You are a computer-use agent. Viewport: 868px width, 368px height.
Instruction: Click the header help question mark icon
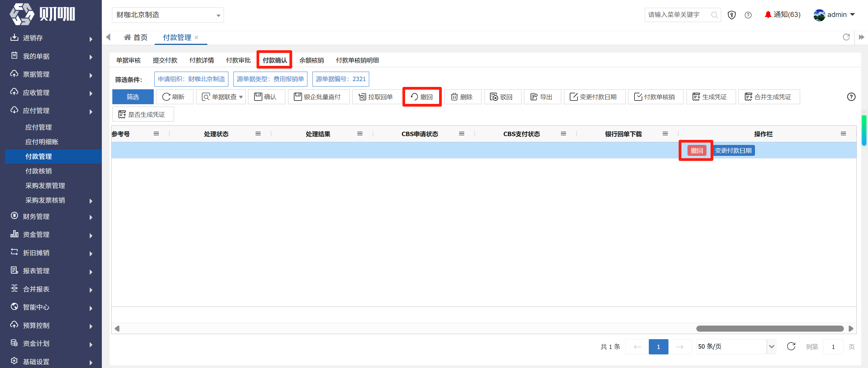coord(748,15)
